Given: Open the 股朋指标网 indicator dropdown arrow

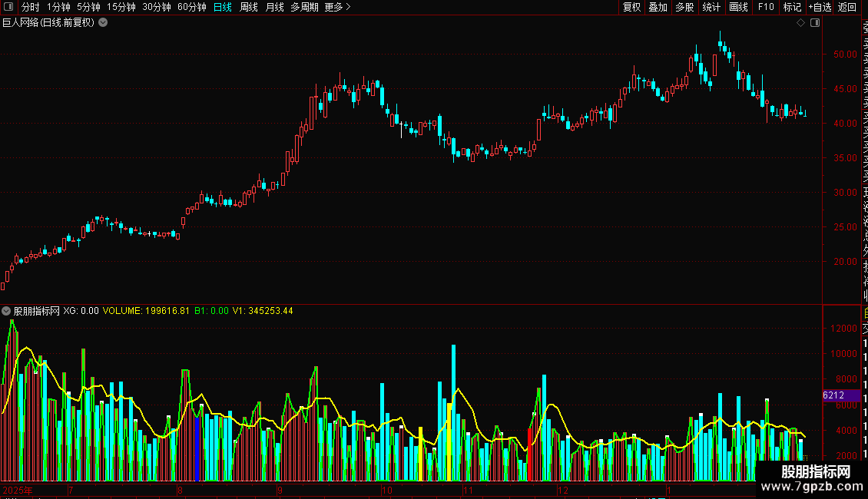Looking at the screenshot, I should (6, 311).
